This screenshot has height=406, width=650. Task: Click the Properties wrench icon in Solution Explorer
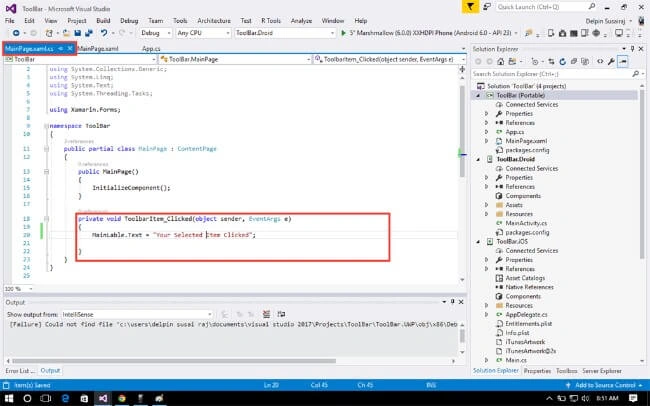pos(611,62)
